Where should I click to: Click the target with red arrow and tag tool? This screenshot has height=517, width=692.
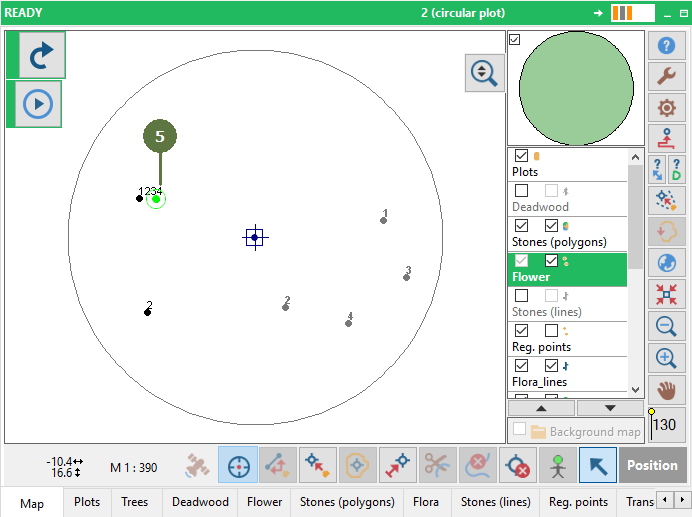pos(318,465)
